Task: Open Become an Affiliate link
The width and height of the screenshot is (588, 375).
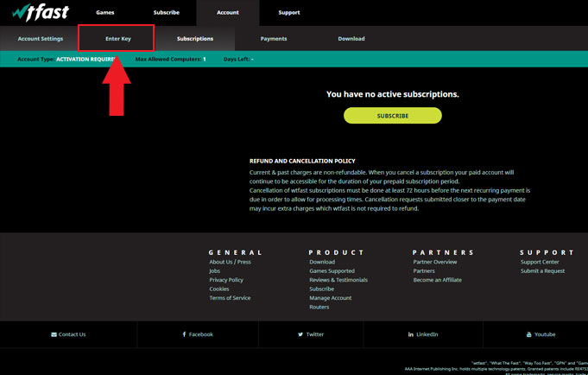Action: [437, 280]
